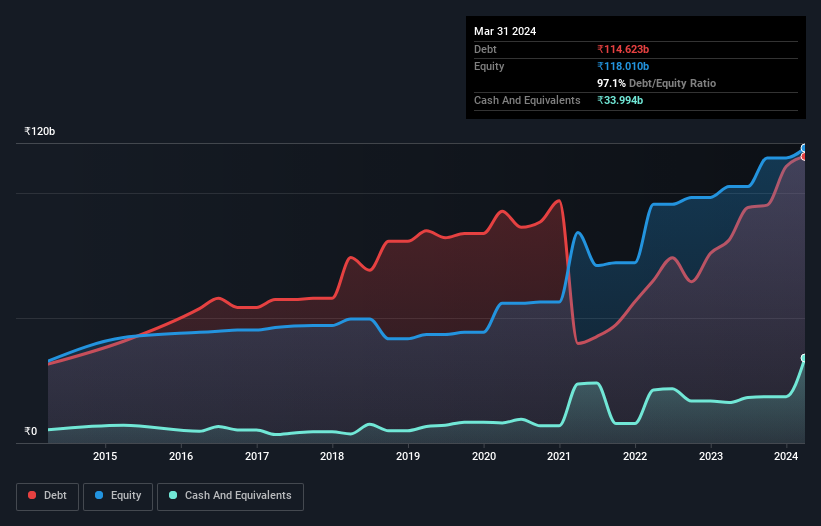Viewport: 821px width, 526px height.
Task: Click the ₹118.010b equity value
Action: coord(623,66)
